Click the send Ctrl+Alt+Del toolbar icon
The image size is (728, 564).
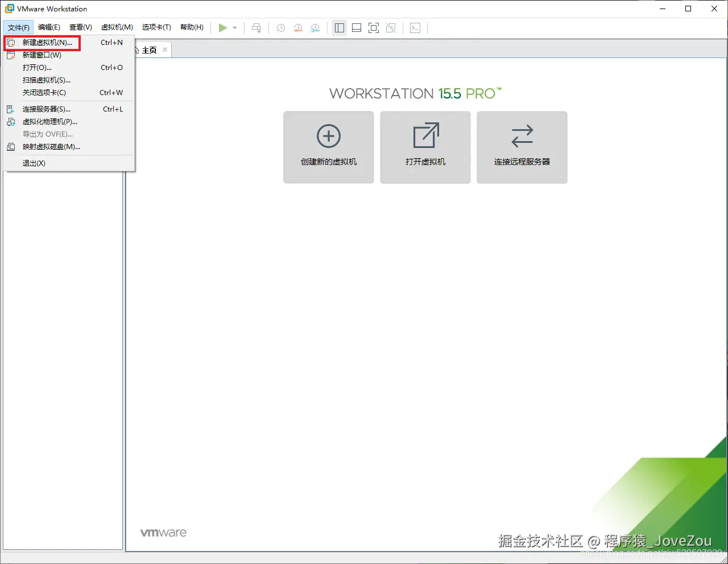tap(257, 27)
